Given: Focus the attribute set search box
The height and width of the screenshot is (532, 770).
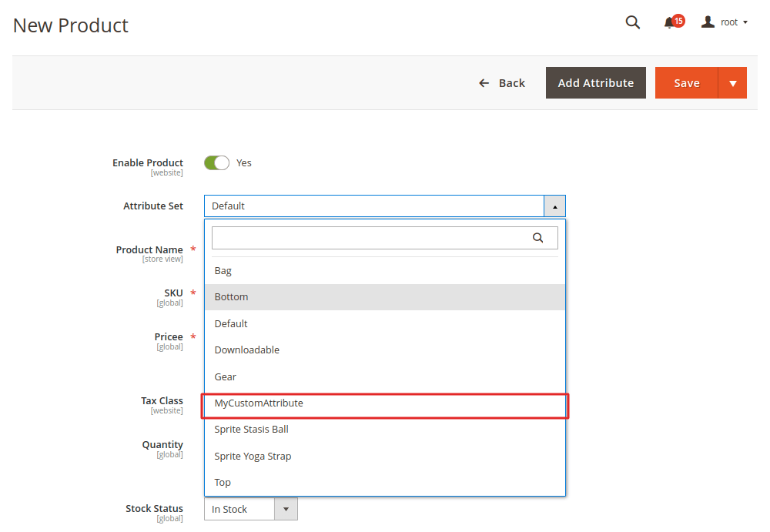Looking at the screenshot, I should 384,238.
